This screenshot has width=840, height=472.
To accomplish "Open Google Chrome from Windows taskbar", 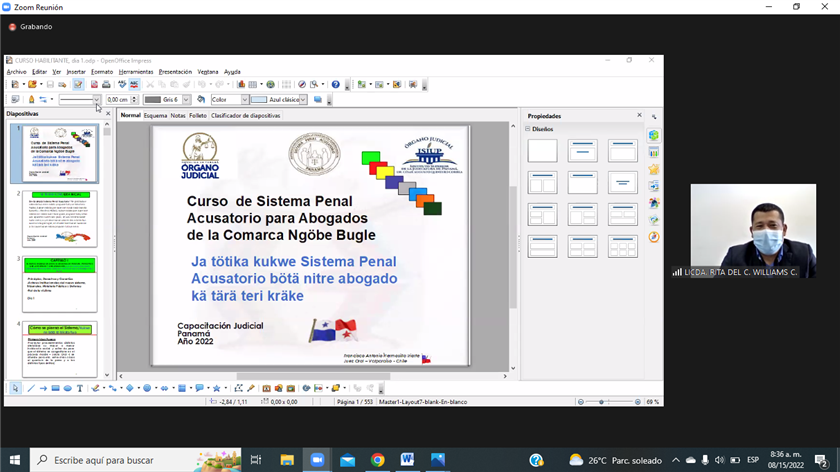I will [378, 460].
